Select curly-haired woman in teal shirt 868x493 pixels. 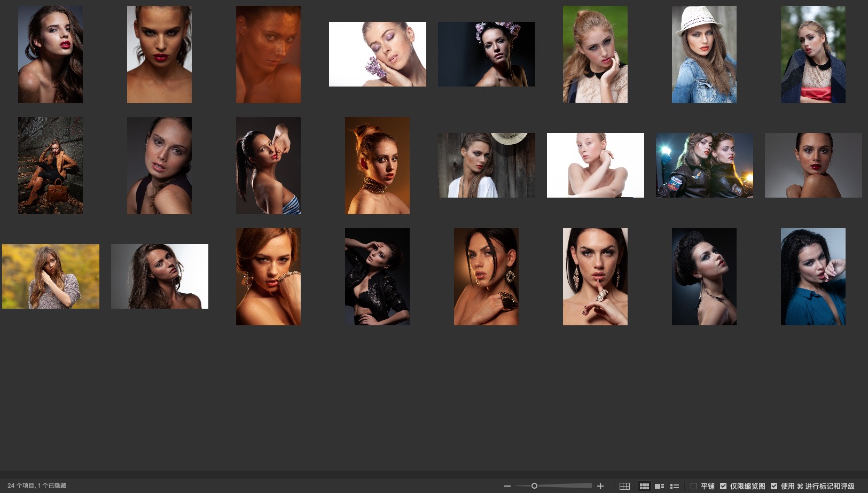tap(813, 277)
